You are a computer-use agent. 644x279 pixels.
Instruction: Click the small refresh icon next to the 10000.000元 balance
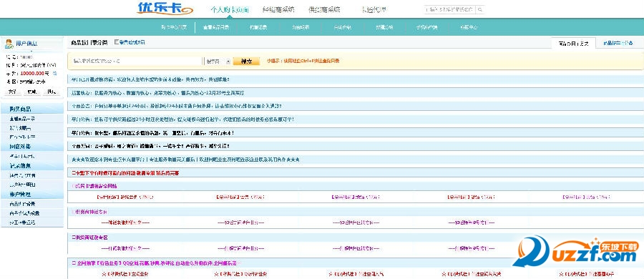click(x=54, y=73)
